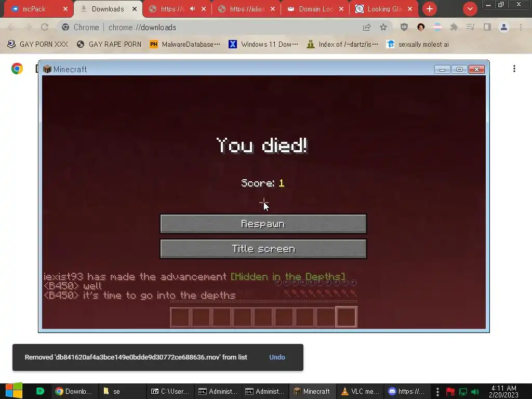Click the Chrome logo on the Downloads page
Screen dimensions: 532x399
coord(17,69)
